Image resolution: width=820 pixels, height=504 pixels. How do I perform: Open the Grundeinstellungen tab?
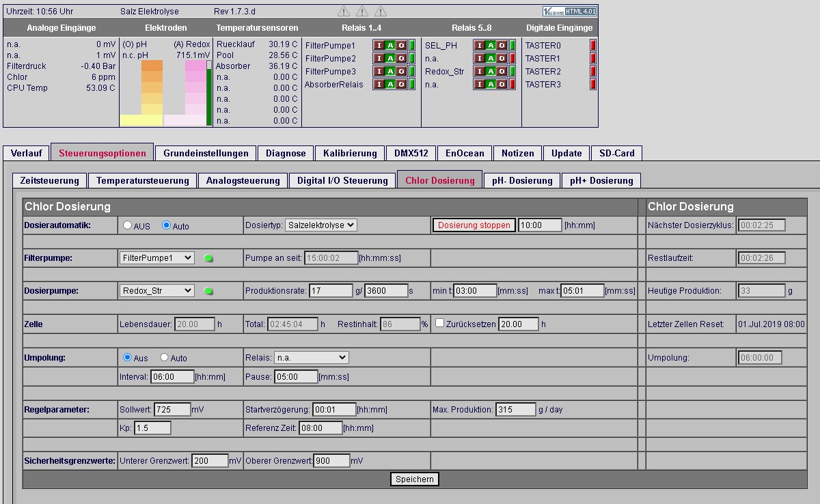coord(206,153)
